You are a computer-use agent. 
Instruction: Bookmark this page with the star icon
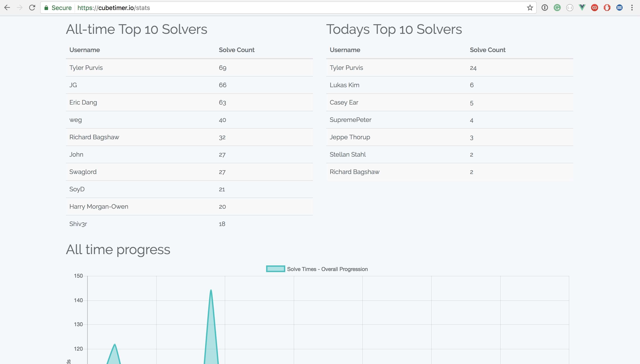click(x=530, y=8)
